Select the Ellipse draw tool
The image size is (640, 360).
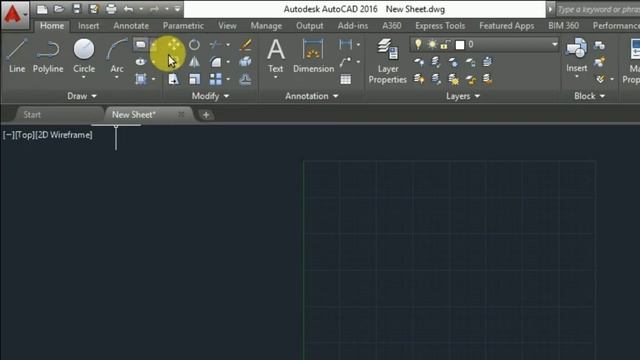click(141, 62)
